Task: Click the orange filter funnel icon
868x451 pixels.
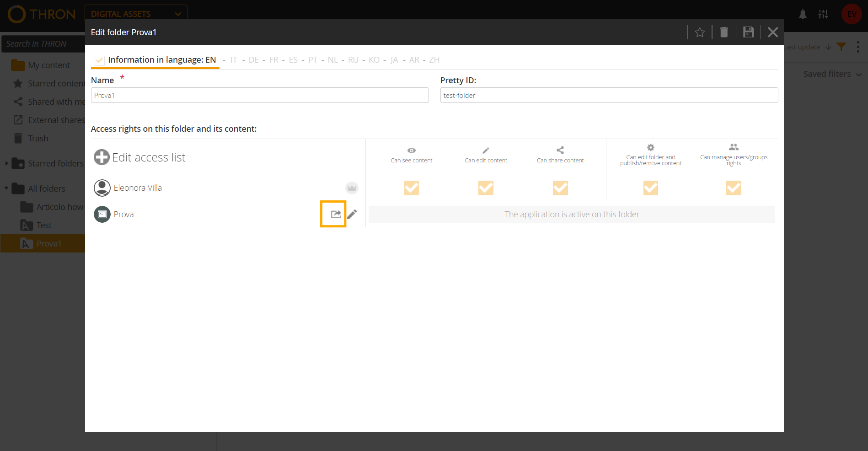Action: (x=841, y=47)
